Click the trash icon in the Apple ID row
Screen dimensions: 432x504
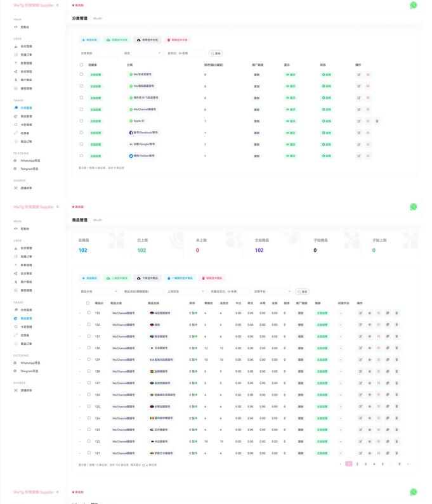377,120
